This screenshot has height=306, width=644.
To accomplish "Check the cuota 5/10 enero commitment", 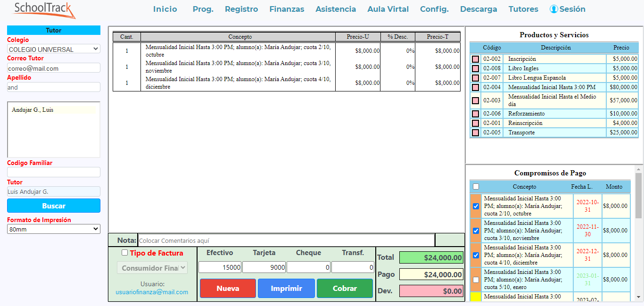I will (476, 280).
